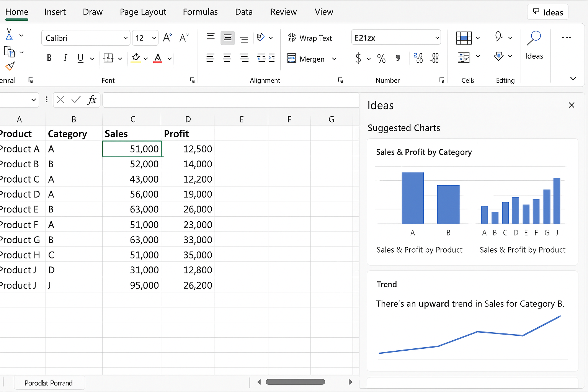Select Top Align icon
This screenshot has height=392, width=588.
point(211,36)
